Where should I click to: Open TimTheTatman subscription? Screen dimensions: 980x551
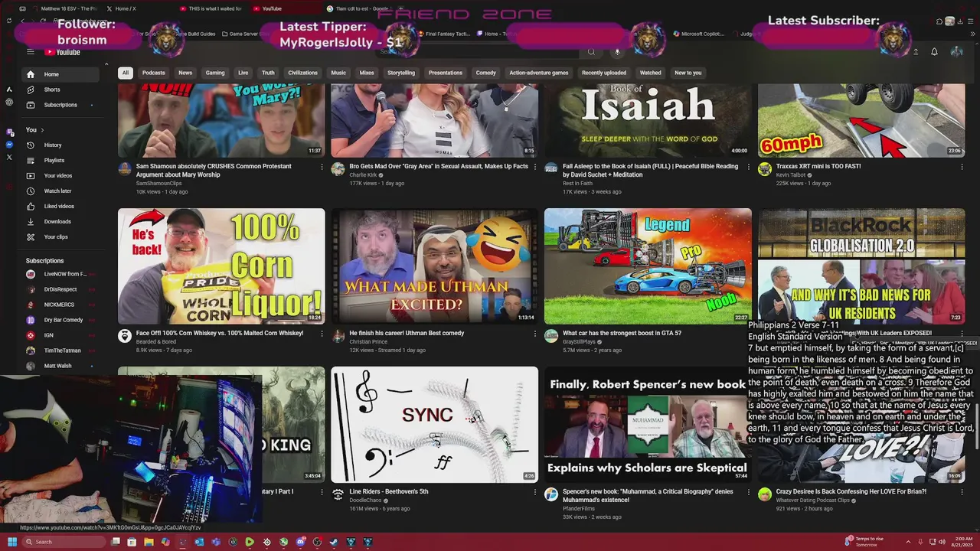61,350
